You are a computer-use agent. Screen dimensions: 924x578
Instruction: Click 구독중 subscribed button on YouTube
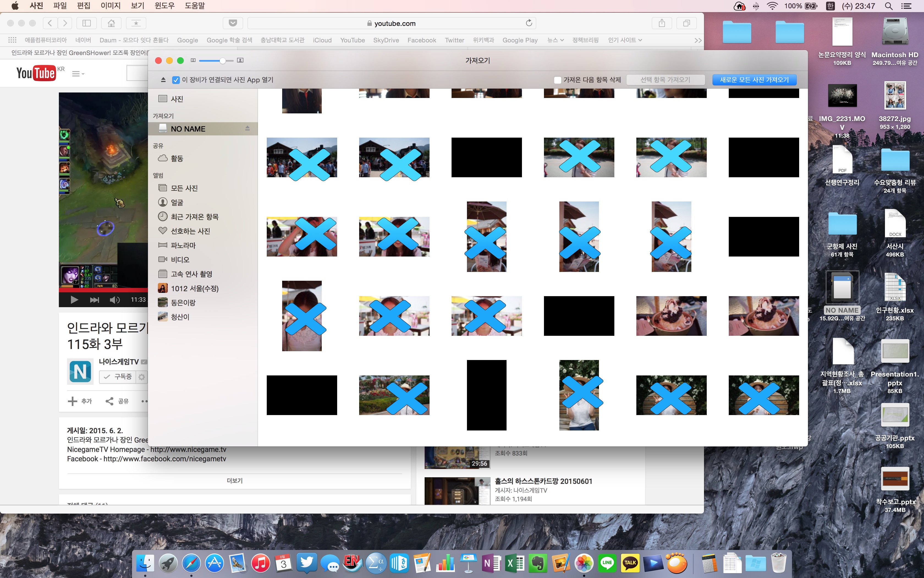pos(118,377)
